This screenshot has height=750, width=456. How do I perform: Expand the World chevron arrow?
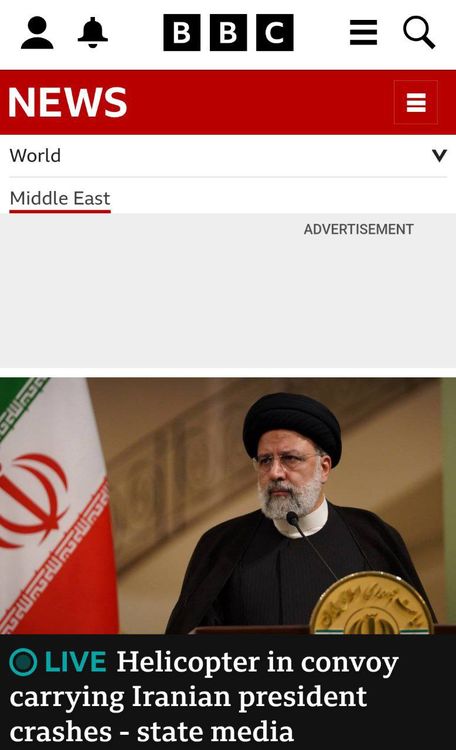(x=439, y=155)
